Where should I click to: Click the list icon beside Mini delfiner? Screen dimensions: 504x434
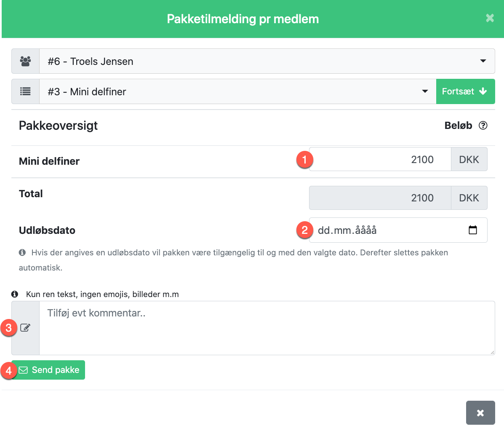point(25,91)
